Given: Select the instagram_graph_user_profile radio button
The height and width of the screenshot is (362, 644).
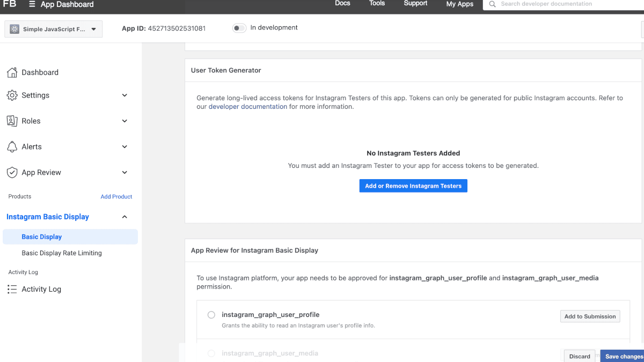Looking at the screenshot, I should [x=211, y=315].
